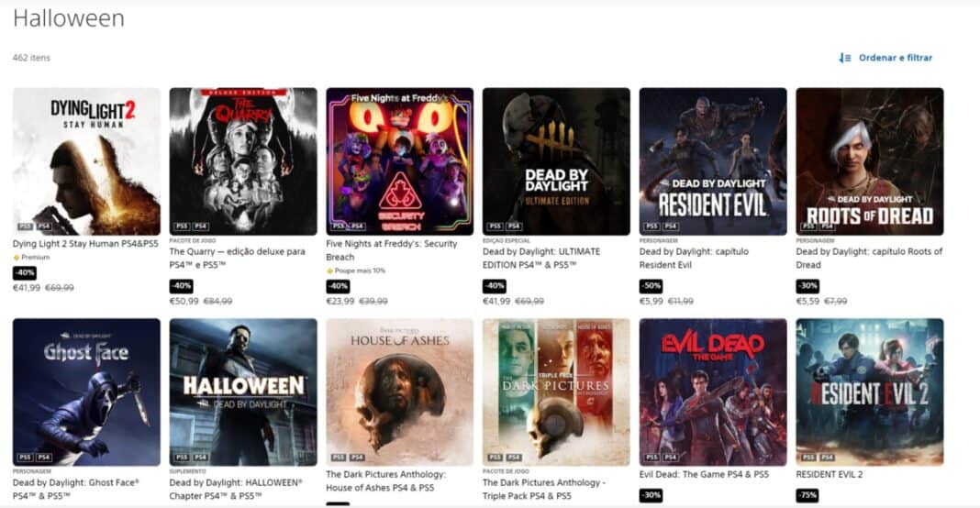This screenshot has height=508, width=980.
Task: Select Five Nights at Freddy's Security Breach cover
Action: pyautogui.click(x=400, y=161)
